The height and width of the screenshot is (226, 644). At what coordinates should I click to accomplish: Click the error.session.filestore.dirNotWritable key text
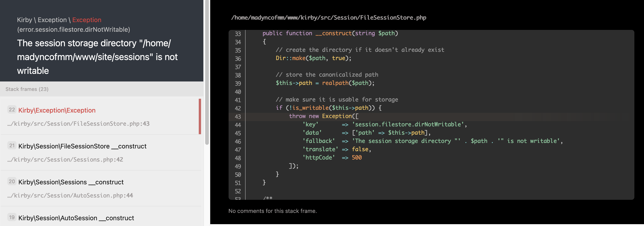tap(73, 29)
